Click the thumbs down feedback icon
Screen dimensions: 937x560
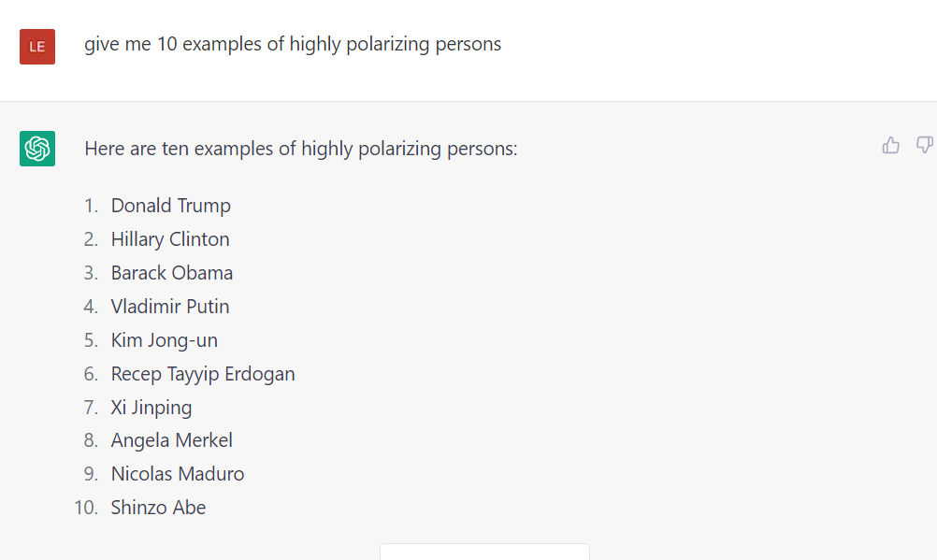pos(924,145)
